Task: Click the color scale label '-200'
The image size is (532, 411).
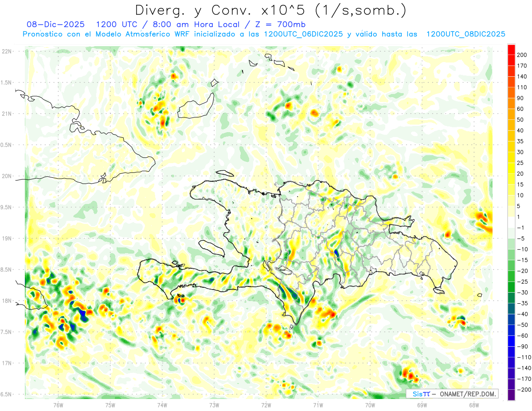Action: [x=524, y=390]
